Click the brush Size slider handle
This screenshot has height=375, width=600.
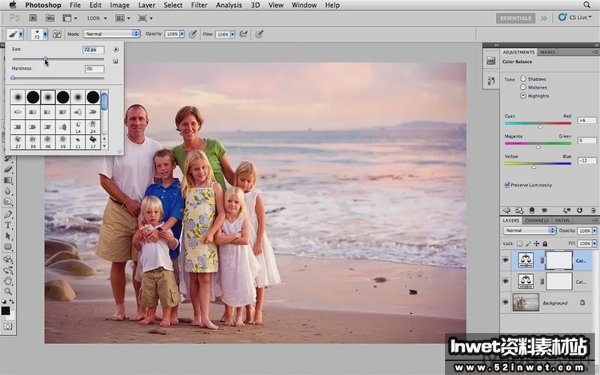46,59
